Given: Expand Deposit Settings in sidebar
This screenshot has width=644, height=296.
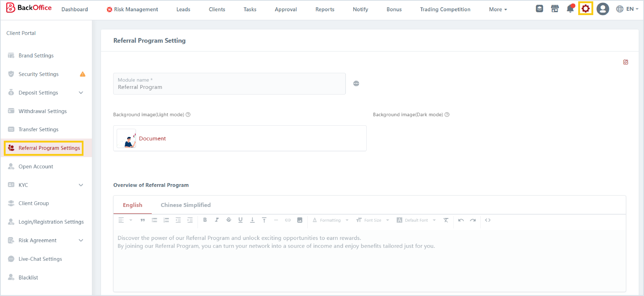Looking at the screenshot, I should (x=81, y=93).
